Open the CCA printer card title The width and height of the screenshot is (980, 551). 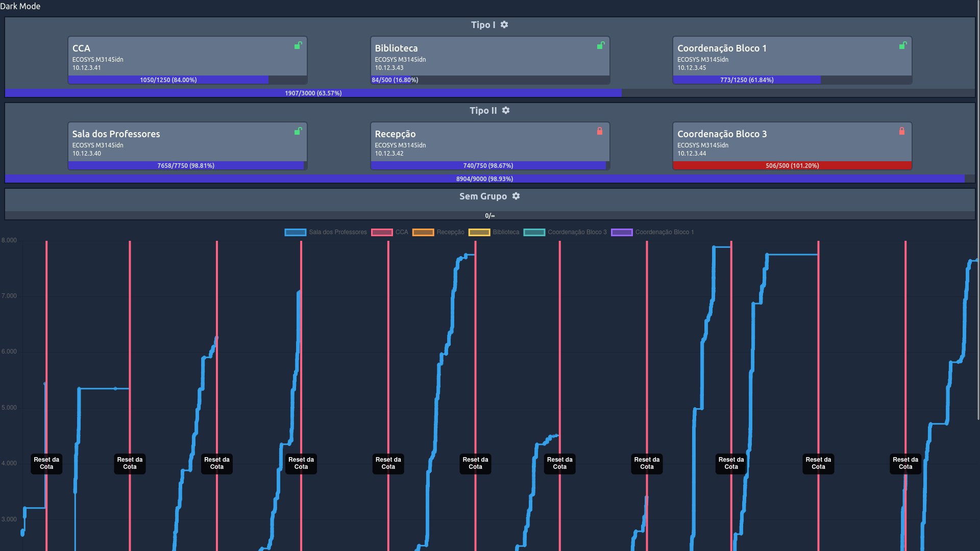[81, 48]
